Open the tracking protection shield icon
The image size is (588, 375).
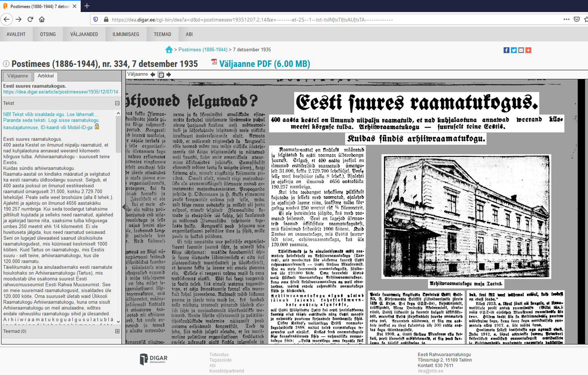pyautogui.click(x=95, y=20)
